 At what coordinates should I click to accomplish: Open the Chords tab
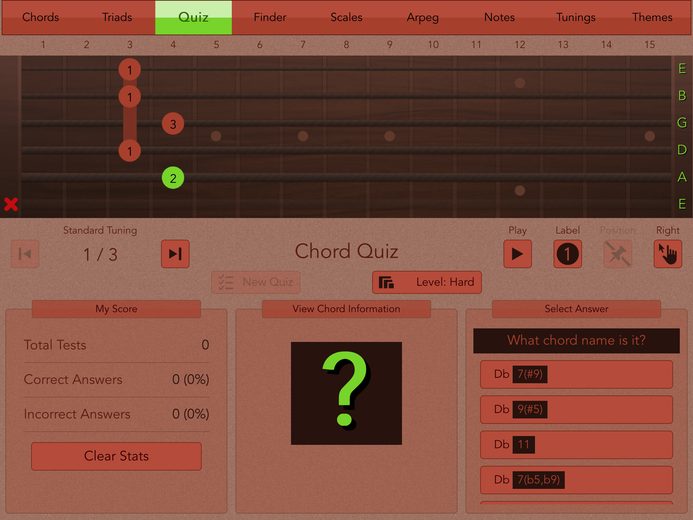pos(40,17)
